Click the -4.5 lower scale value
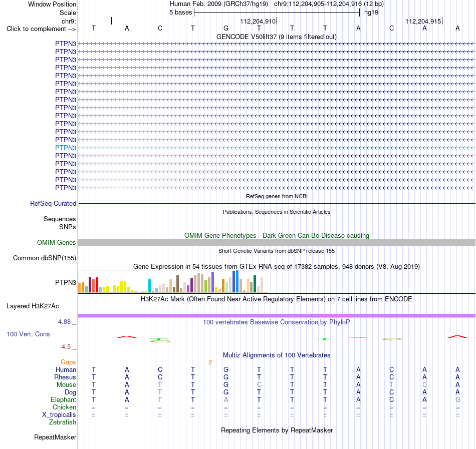 [65, 346]
